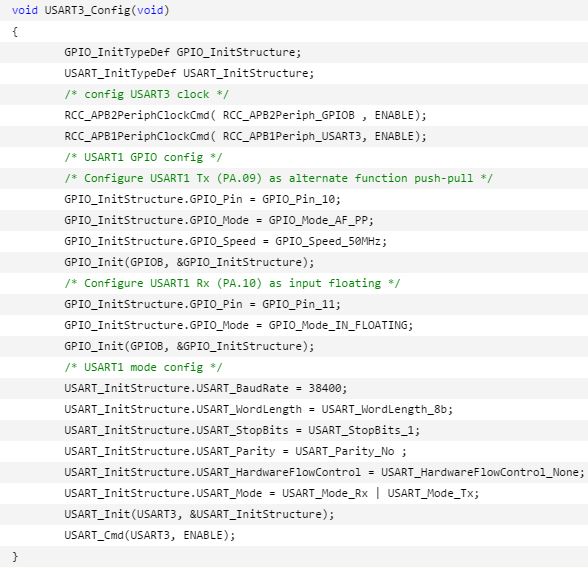Click the line setting GPIO_Mode_AF_PP

tap(219, 220)
